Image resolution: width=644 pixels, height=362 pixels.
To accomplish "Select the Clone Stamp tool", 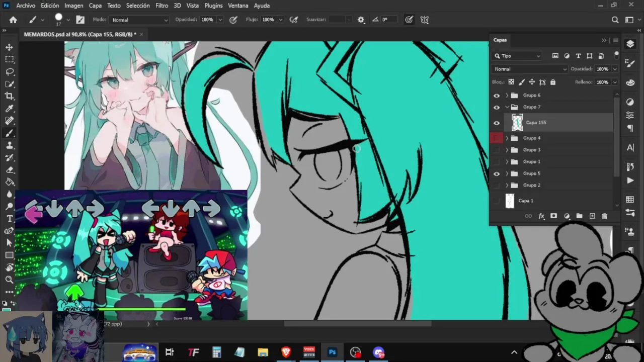I will click(x=10, y=145).
